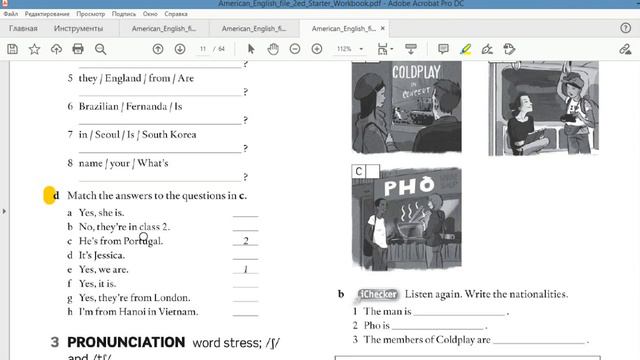Switch to second American_English_fi... document tab
The image size is (640, 360).
point(254,28)
